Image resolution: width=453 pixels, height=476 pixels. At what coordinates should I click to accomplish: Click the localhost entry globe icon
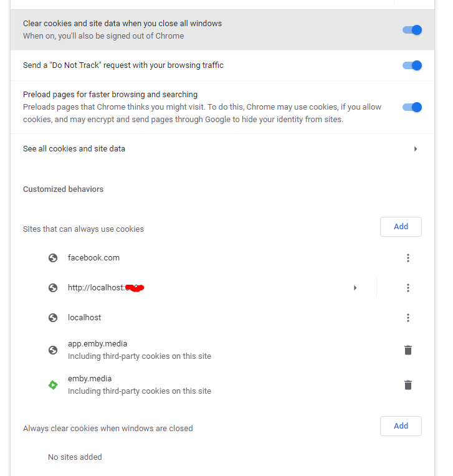click(x=53, y=318)
